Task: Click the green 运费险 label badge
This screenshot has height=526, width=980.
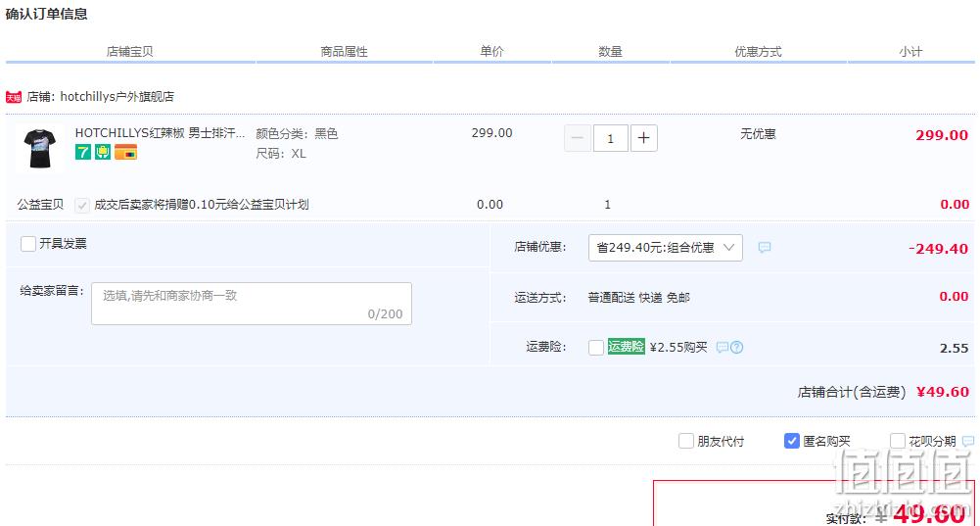Action: [x=627, y=347]
